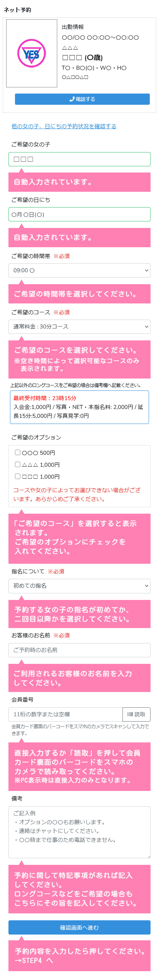Check the △△△ 1,000円 option checkbox
Image resolution: width=159 pixels, height=980 pixels.
click(18, 464)
